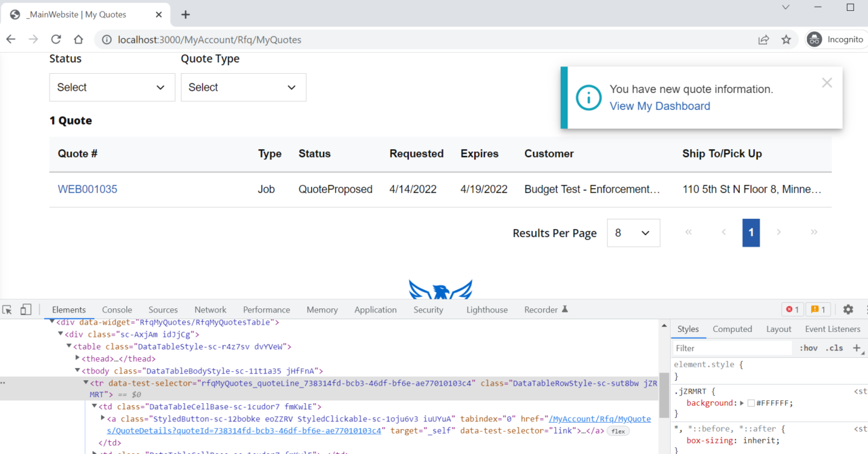Activate the DevTools inspect element picker
This screenshot has height=454, width=868.
[7, 310]
